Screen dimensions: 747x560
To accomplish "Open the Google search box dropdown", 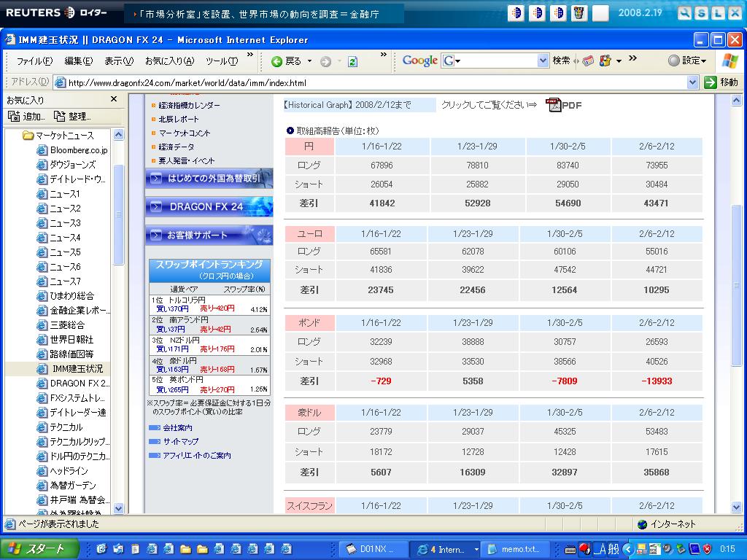I will point(543,60).
